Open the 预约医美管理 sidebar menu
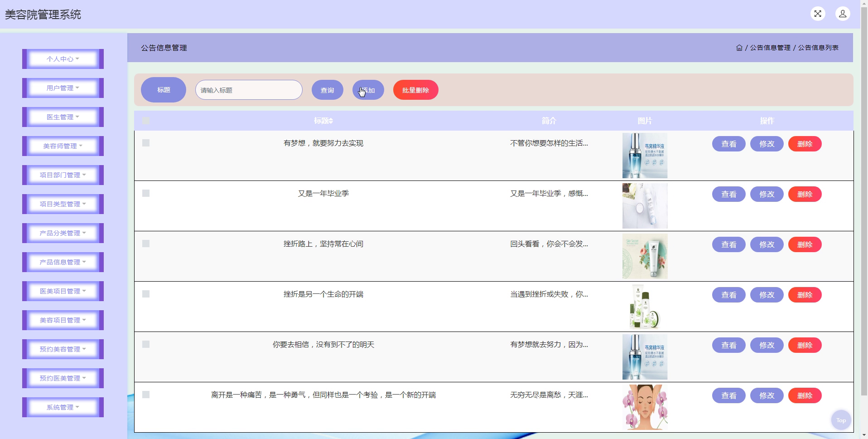 point(63,378)
